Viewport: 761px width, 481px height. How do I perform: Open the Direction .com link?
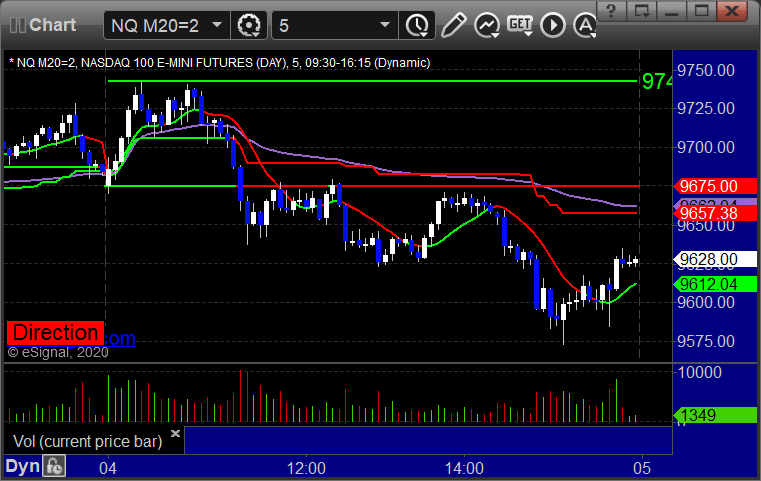(71, 334)
